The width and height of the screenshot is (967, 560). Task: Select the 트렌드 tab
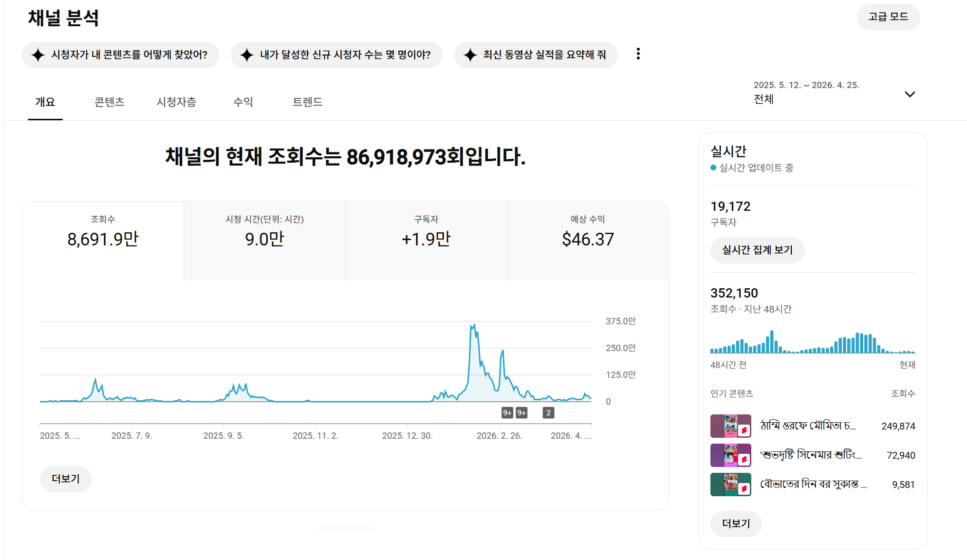click(307, 102)
